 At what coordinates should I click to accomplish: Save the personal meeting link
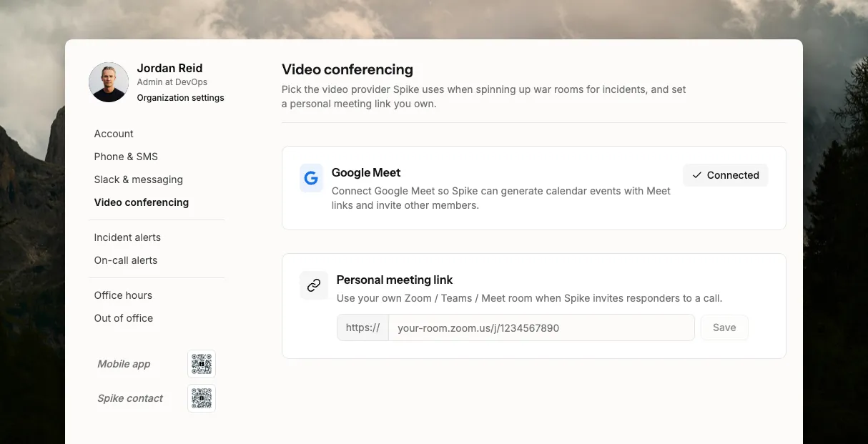tap(724, 327)
